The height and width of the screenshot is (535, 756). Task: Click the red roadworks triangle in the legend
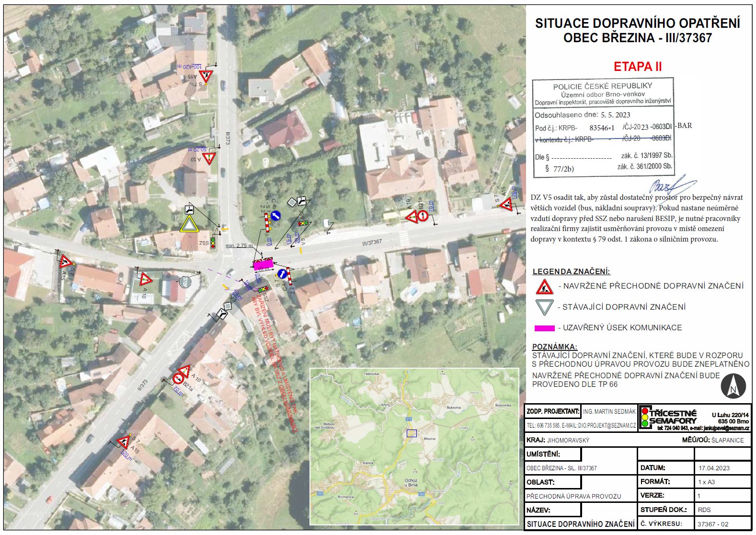tap(544, 287)
